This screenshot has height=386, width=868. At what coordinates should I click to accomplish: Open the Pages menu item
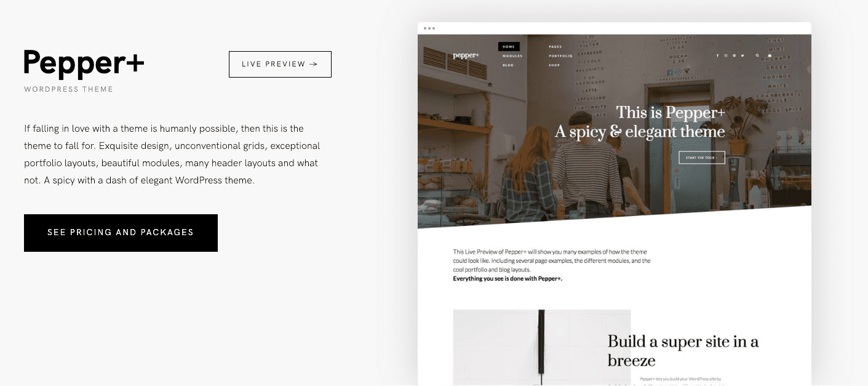555,47
